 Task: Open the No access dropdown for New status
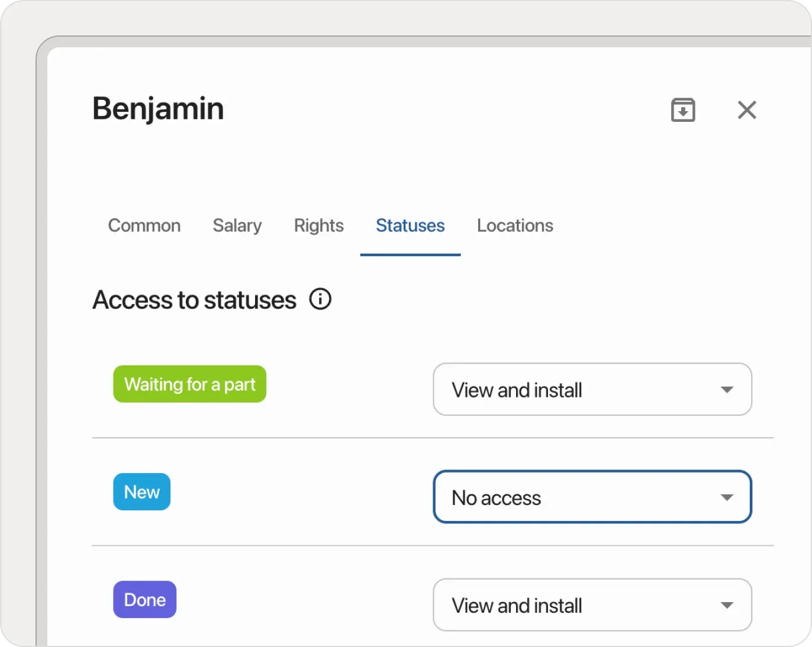pyautogui.click(x=592, y=497)
